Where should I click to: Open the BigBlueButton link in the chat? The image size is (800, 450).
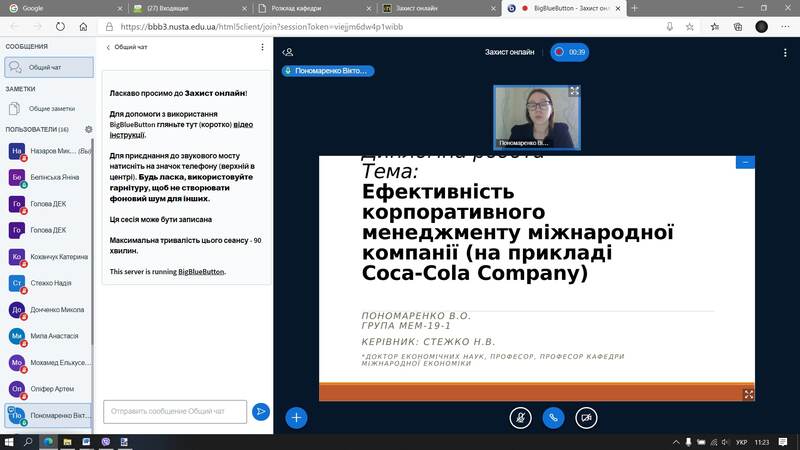pyautogui.click(x=201, y=272)
